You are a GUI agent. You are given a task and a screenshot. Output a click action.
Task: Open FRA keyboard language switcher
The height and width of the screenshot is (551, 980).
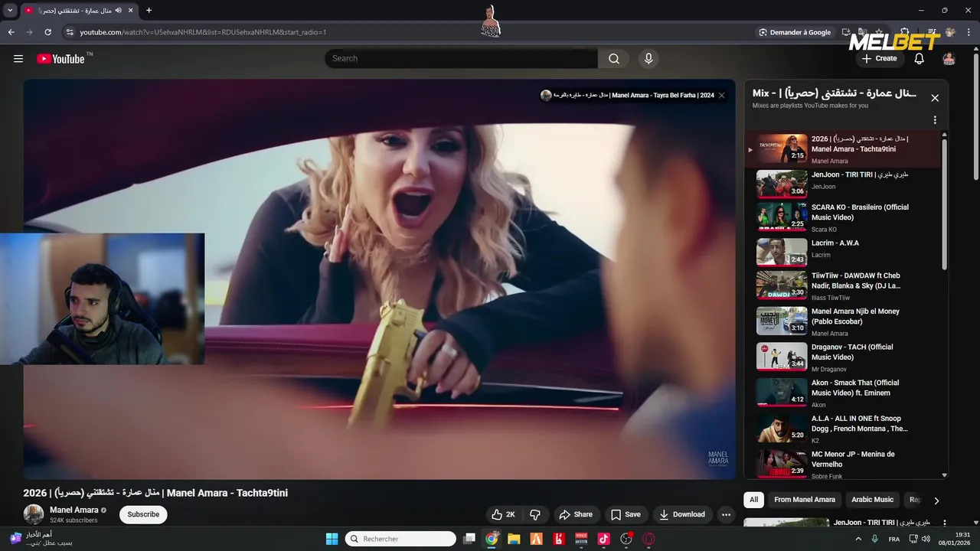click(894, 539)
